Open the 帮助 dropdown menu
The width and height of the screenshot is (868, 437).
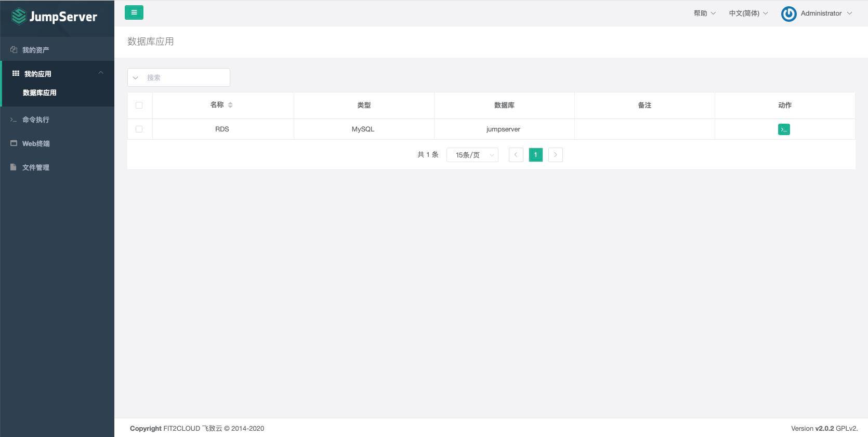coord(704,14)
